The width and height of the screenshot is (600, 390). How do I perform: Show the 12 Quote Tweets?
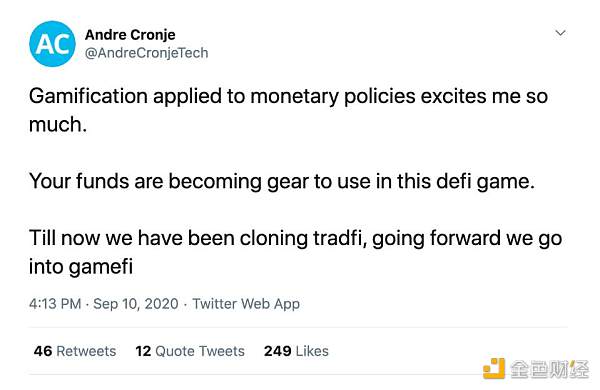(x=190, y=351)
